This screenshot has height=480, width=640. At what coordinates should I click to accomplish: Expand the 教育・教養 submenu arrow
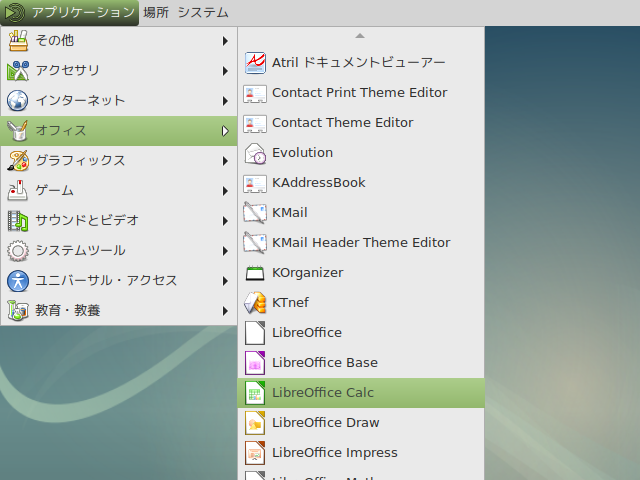(225, 311)
